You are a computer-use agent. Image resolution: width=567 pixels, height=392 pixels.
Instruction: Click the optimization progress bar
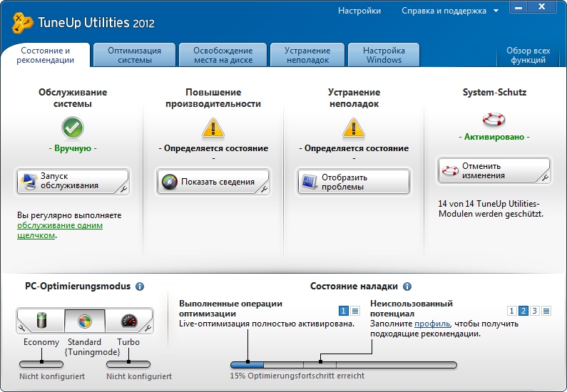pos(344,365)
